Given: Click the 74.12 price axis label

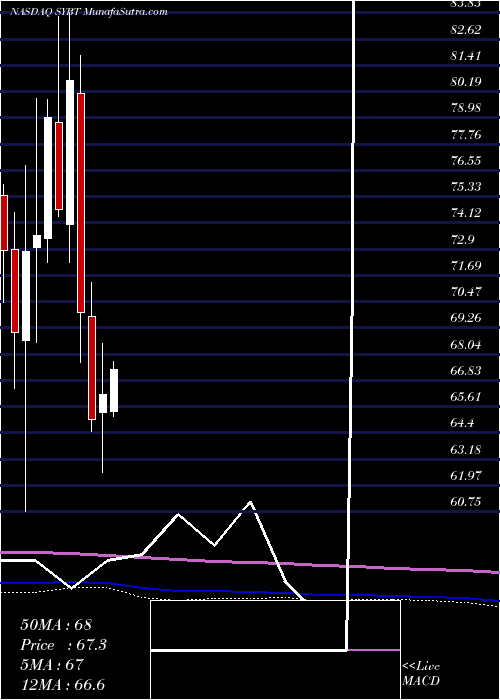Looking at the screenshot, I should click(x=466, y=213).
